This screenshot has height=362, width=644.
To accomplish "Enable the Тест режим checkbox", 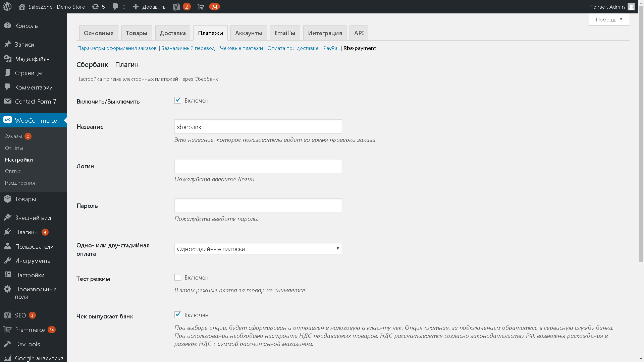I will [x=178, y=277].
